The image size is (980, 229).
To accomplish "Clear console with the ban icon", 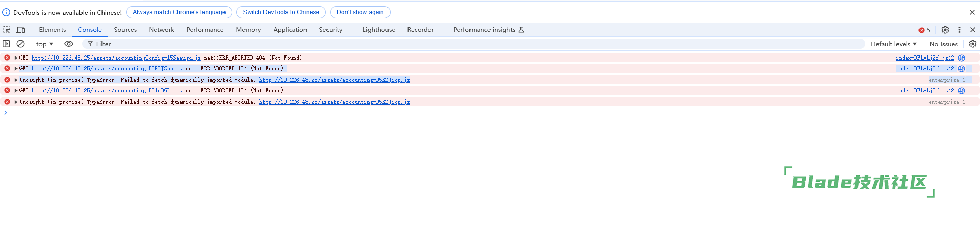I will 21,44.
